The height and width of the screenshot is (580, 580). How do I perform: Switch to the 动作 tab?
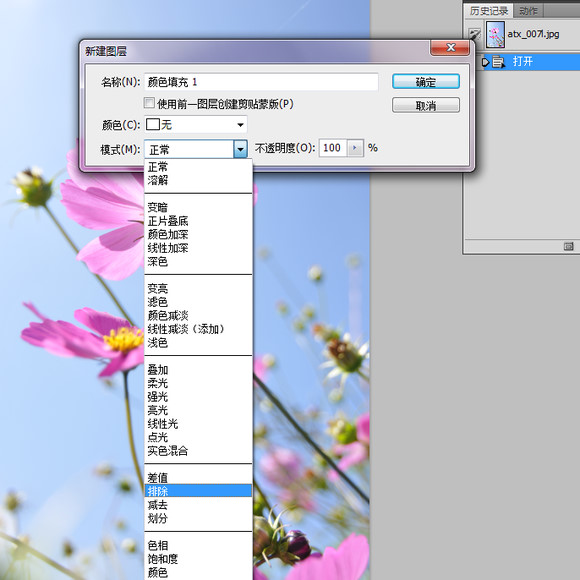click(528, 11)
